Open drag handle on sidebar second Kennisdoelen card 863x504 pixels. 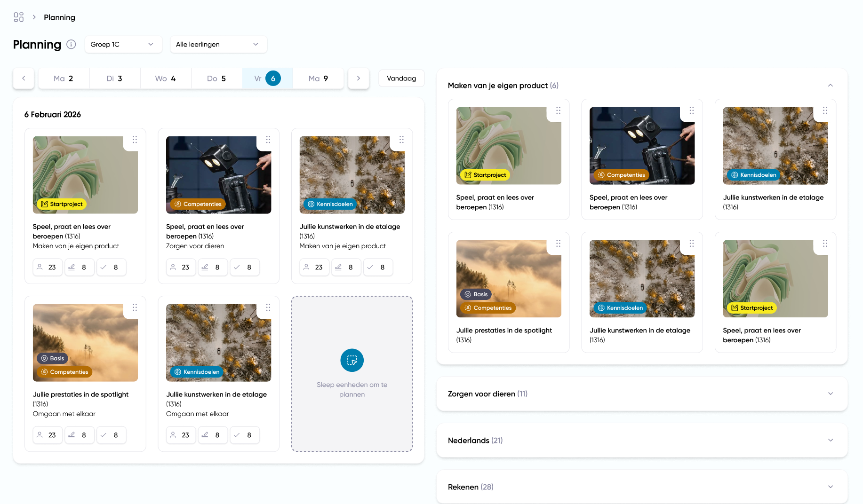coord(692,244)
